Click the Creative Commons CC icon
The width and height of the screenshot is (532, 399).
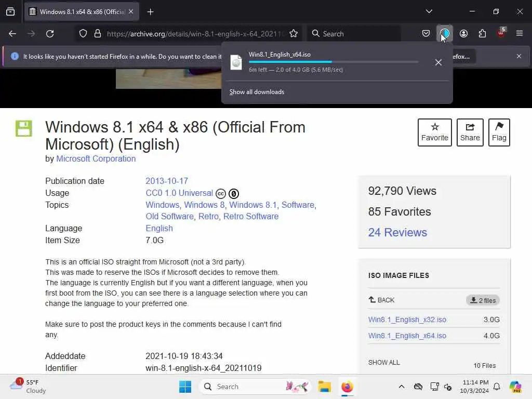(x=221, y=194)
